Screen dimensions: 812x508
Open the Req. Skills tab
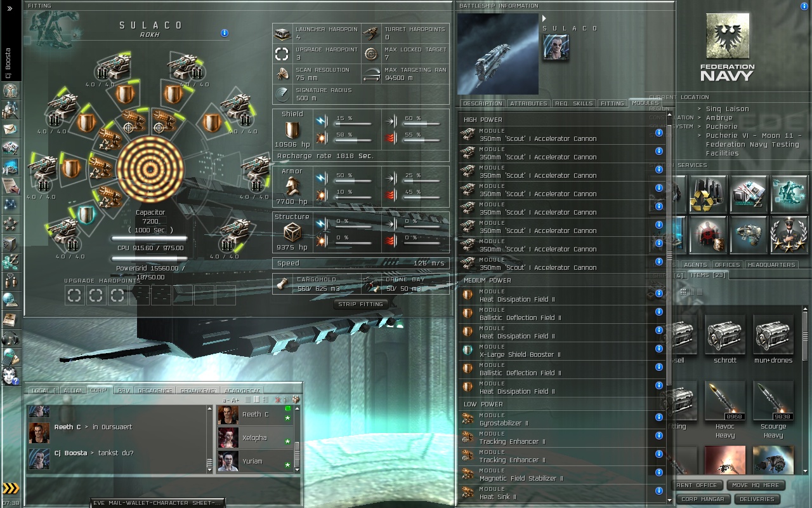pyautogui.click(x=574, y=104)
